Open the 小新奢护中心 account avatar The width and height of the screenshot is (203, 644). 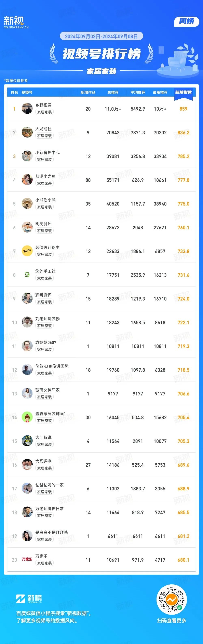coord(27,156)
